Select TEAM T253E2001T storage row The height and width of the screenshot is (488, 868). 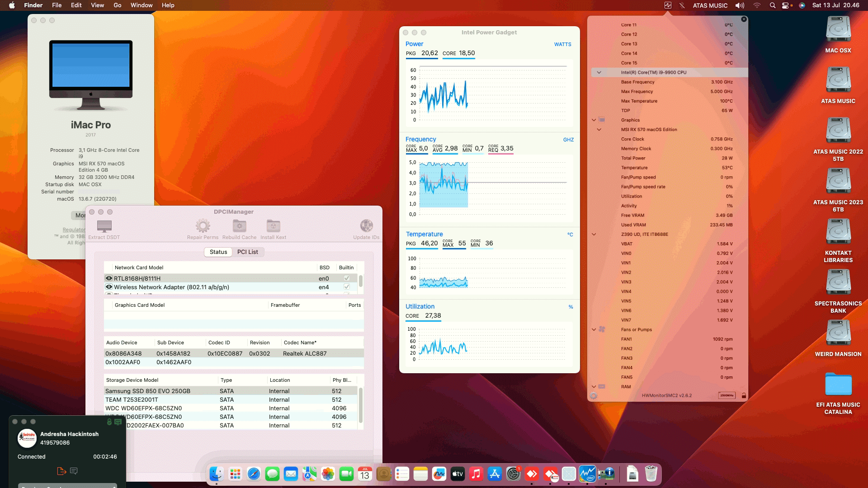tap(231, 400)
